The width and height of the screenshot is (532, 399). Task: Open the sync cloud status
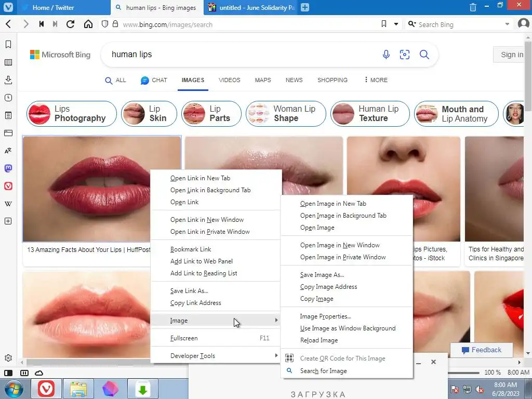39,373
